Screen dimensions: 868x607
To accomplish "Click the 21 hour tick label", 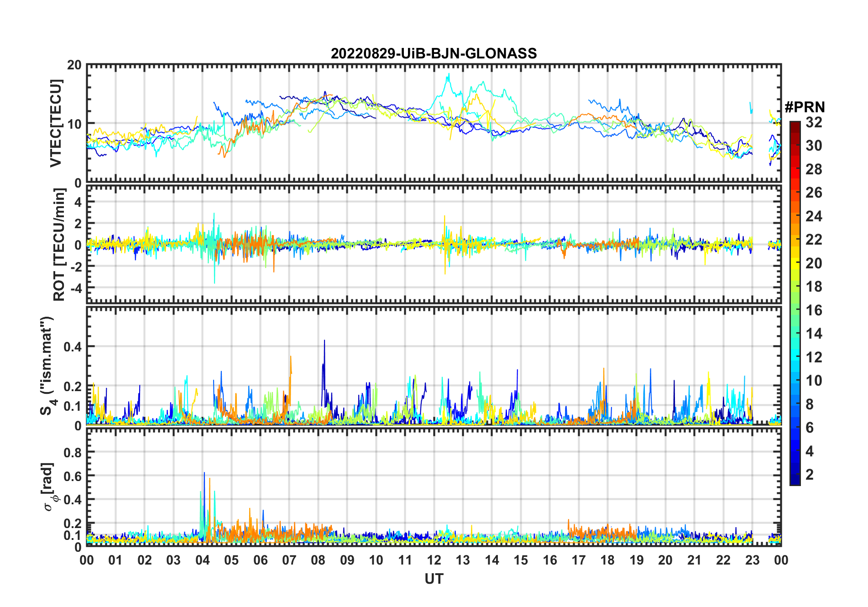I will coord(694,560).
